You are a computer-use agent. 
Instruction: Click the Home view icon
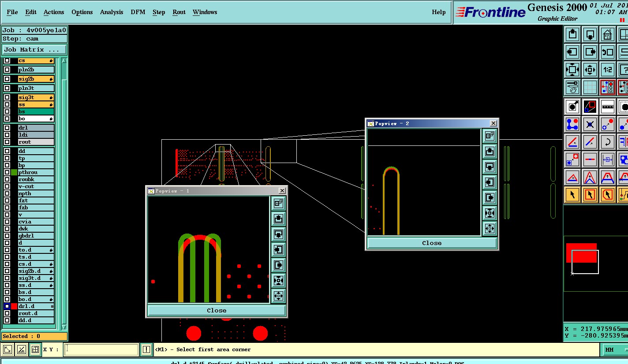608,34
